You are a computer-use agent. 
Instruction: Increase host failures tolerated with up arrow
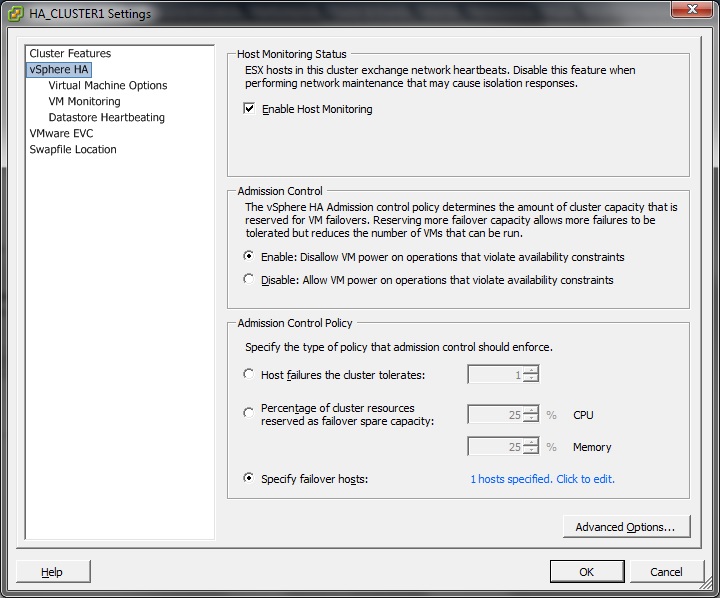531,370
